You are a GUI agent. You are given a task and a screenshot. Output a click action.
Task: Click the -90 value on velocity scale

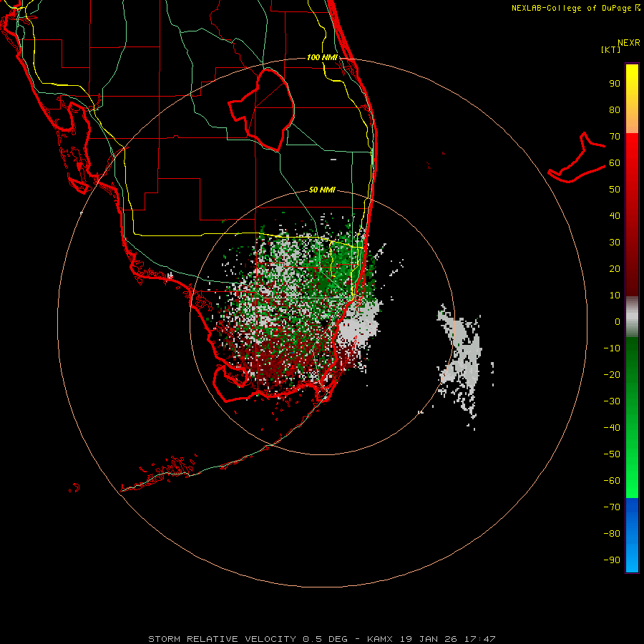(x=612, y=560)
